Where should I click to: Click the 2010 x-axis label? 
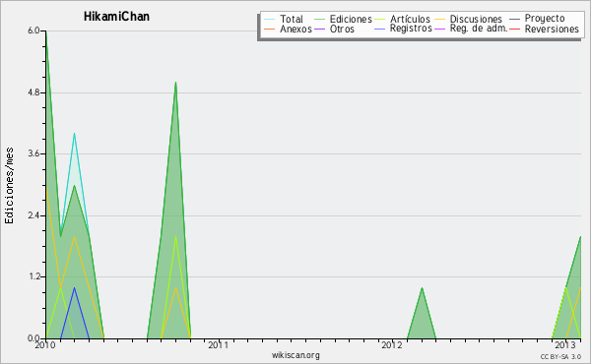tap(45, 345)
